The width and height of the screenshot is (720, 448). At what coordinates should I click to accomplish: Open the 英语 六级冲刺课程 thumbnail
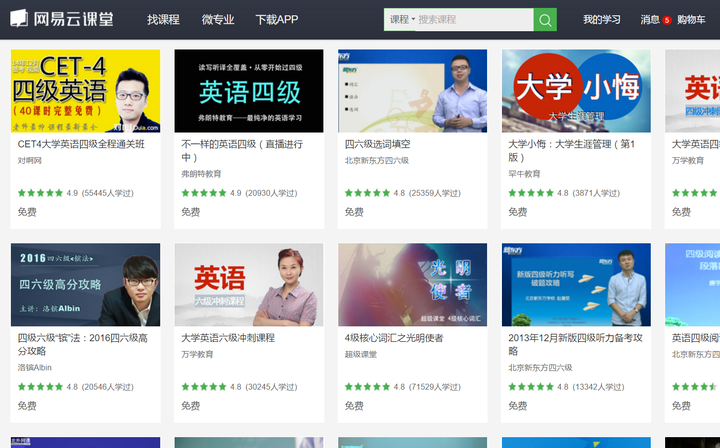point(249,285)
